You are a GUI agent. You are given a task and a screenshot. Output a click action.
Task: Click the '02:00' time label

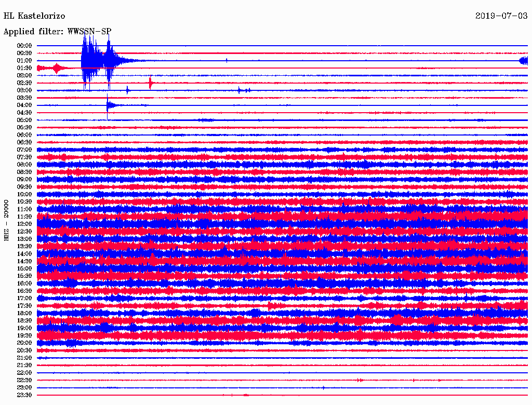point(24,76)
